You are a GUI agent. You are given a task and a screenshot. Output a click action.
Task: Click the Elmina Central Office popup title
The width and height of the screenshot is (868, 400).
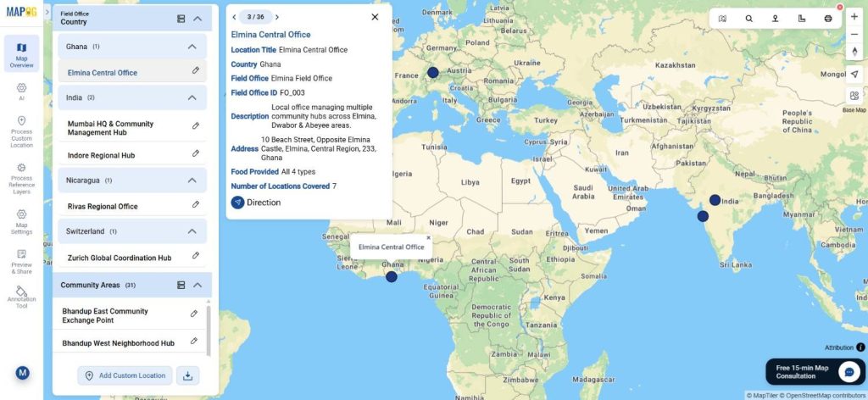270,34
